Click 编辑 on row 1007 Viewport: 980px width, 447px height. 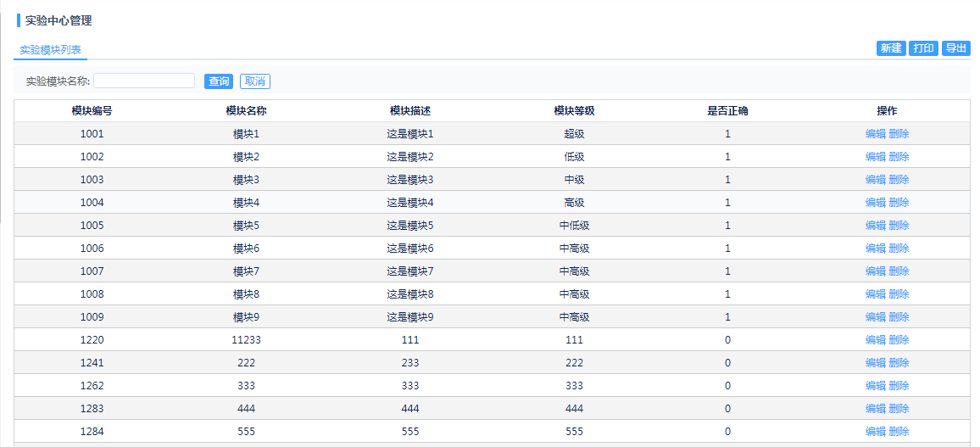[x=875, y=271]
